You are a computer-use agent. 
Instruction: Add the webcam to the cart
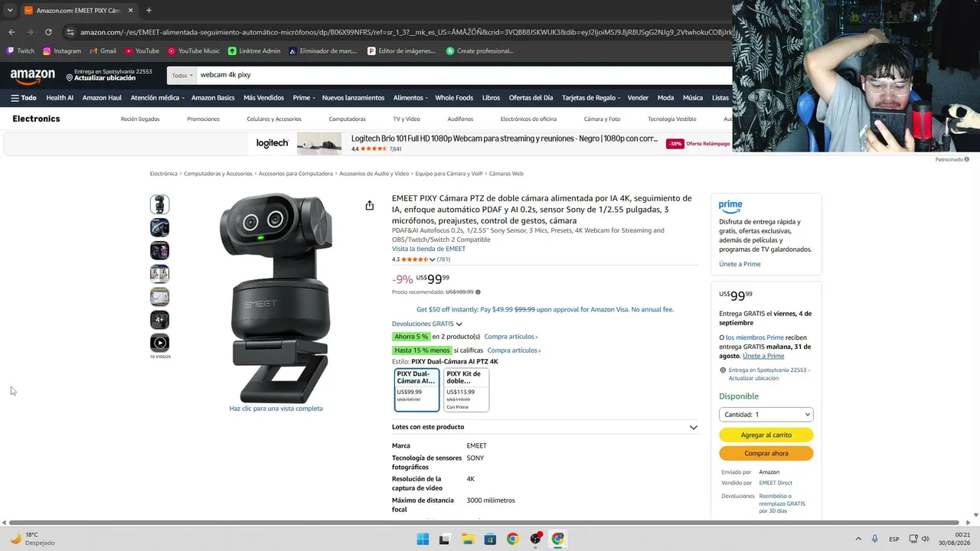pos(766,435)
